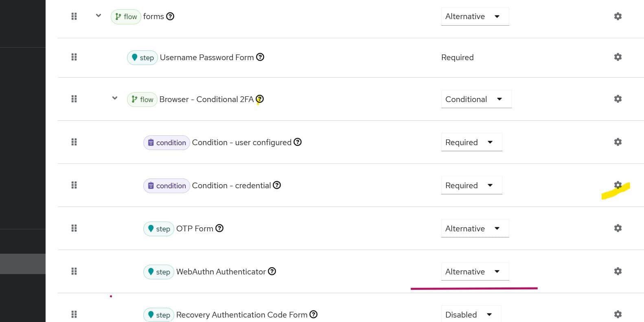Open settings gear for Recovery Authentication Code Form

tap(618, 314)
